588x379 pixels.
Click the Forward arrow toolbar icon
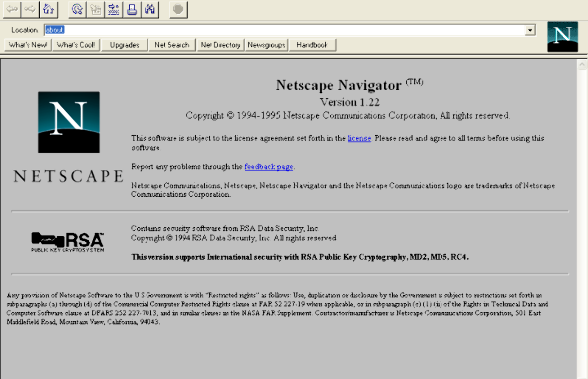(30, 9)
